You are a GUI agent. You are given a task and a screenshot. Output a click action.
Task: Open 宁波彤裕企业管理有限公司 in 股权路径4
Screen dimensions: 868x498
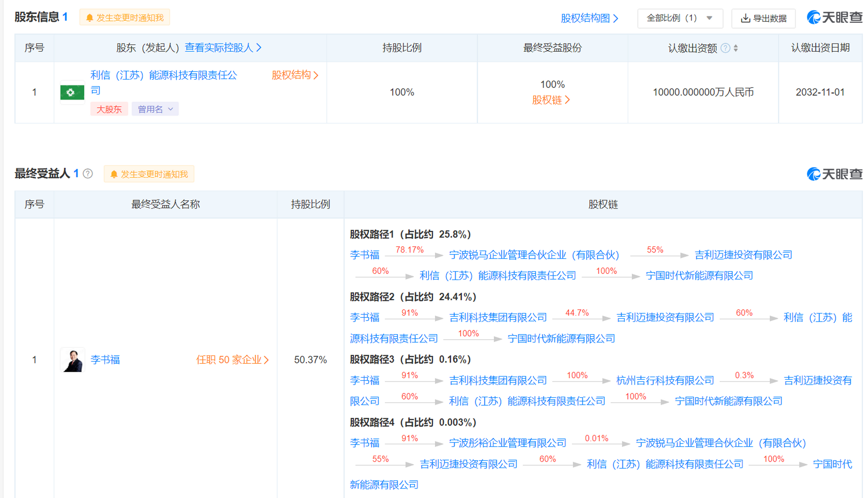(x=508, y=443)
